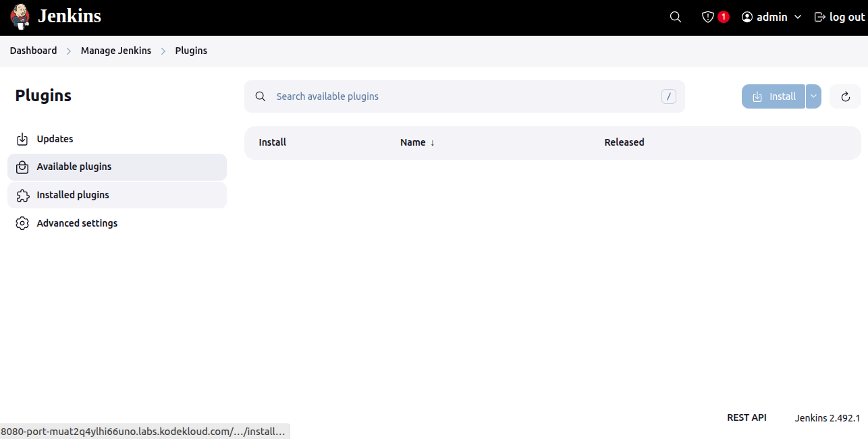
Task: Select Available plugins in sidebar
Action: click(x=117, y=167)
